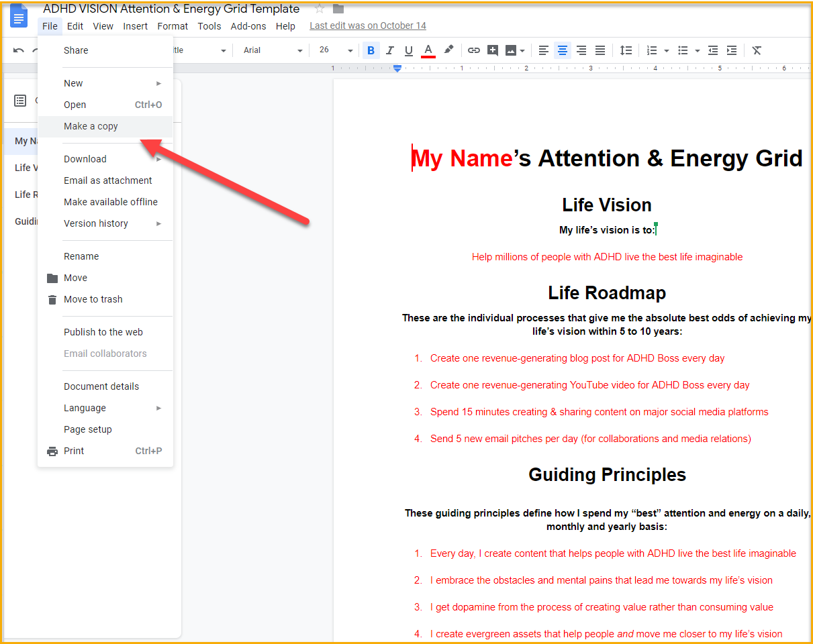Star the document with the star icon
Viewport: 813px width, 644px height.
click(x=319, y=9)
